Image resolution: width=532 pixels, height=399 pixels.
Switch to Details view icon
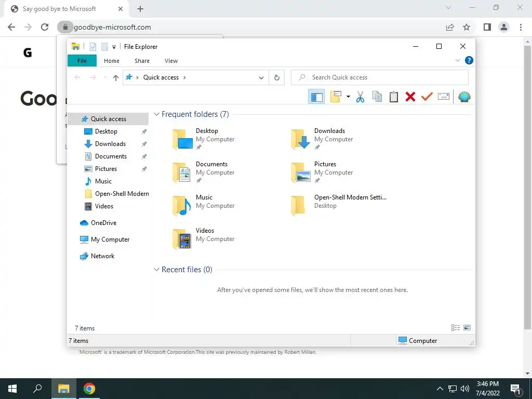(455, 328)
